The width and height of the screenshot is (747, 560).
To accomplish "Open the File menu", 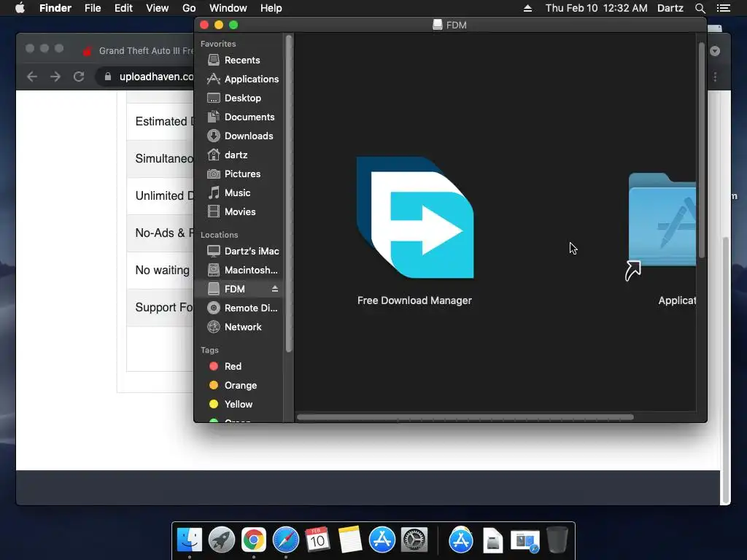I will coord(93,8).
